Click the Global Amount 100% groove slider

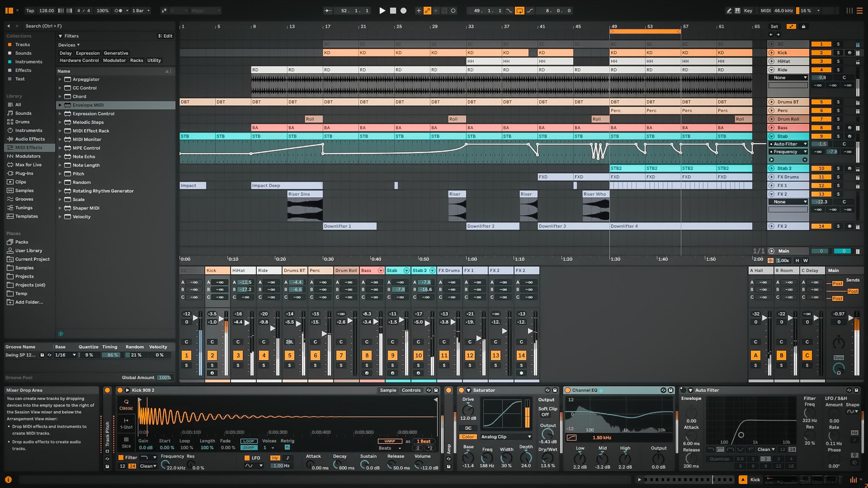click(164, 377)
